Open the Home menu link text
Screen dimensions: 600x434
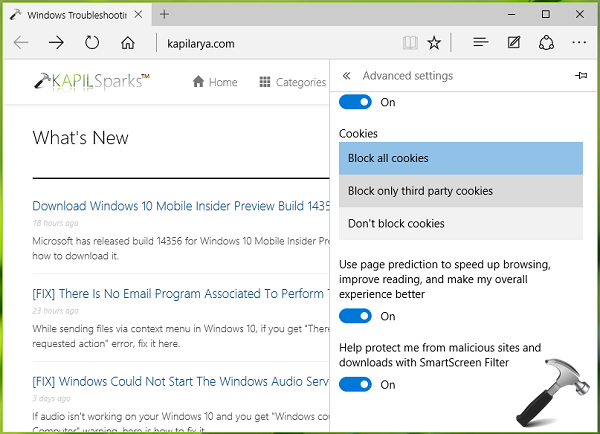click(x=223, y=82)
